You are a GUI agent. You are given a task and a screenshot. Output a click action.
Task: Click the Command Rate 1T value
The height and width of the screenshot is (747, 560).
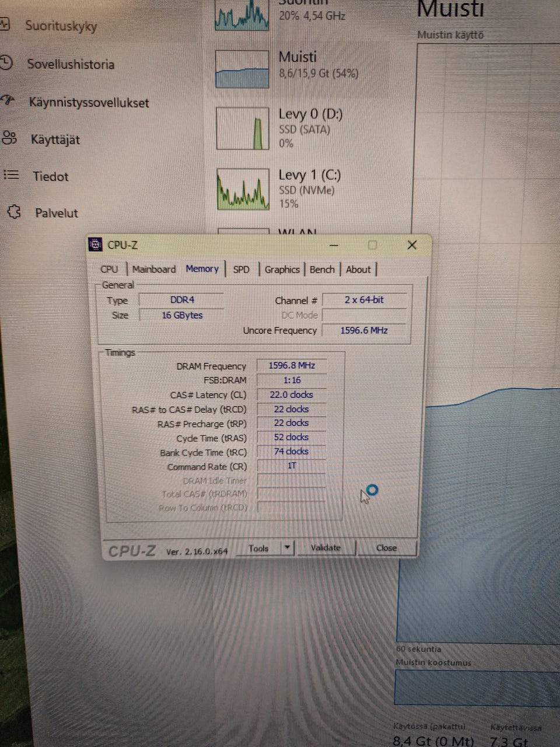click(292, 466)
